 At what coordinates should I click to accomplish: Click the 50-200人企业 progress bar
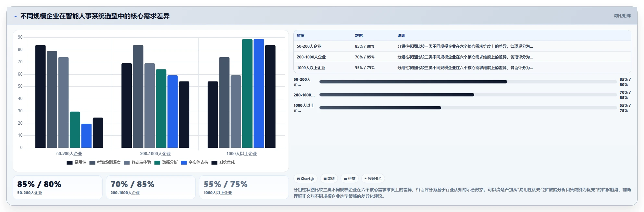[468, 82]
